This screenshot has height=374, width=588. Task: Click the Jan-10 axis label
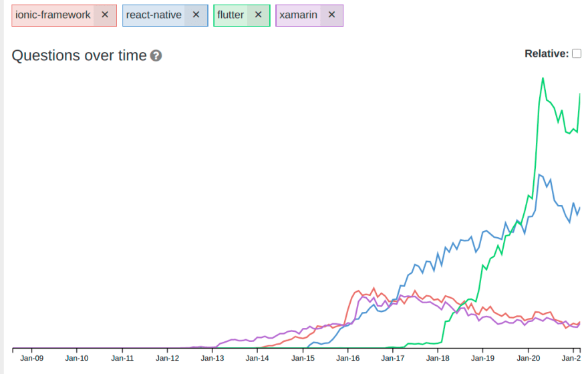pyautogui.click(x=77, y=358)
